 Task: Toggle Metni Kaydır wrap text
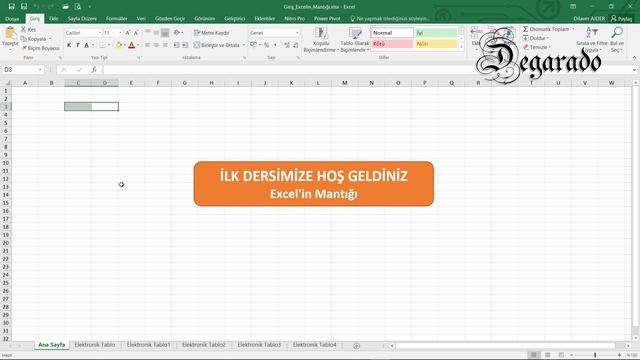coord(211,33)
